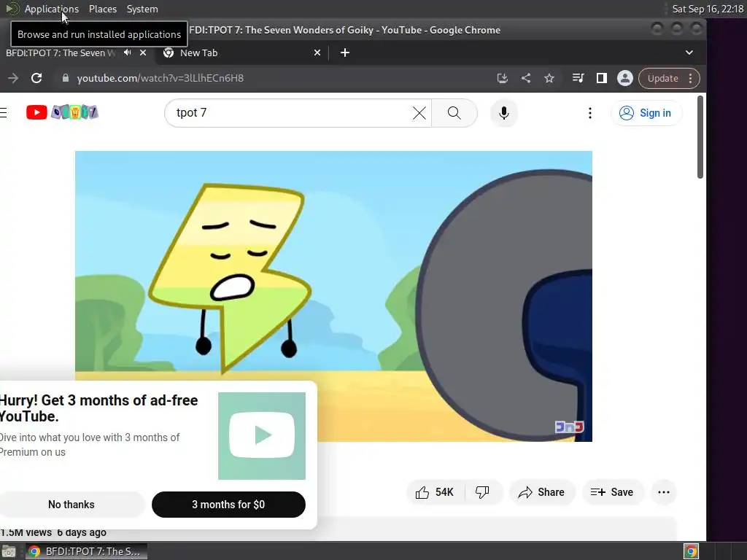This screenshot has height=560, width=747.
Task: Open Chrome profile avatar
Action: pyautogui.click(x=625, y=78)
